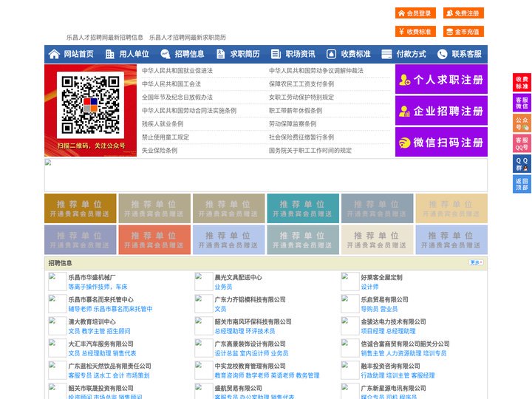
Task: Click the brown 推荐单位 tile
Action: 80,208
